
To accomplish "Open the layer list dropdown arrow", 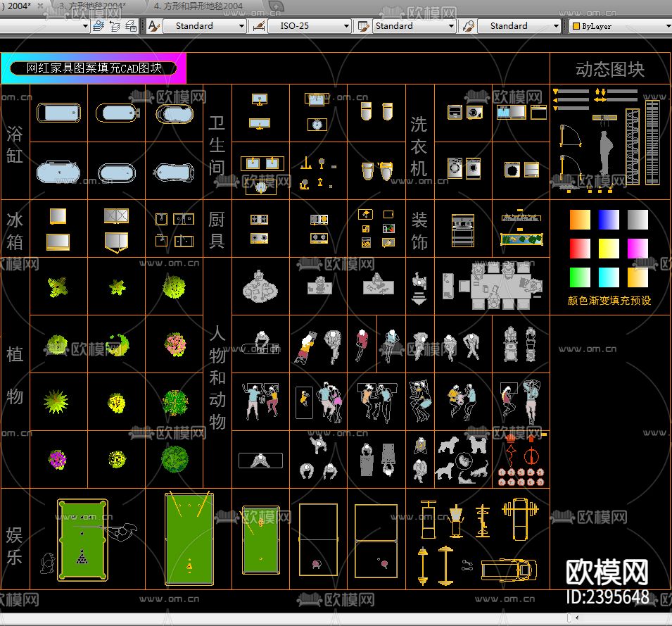I will tap(85, 26).
